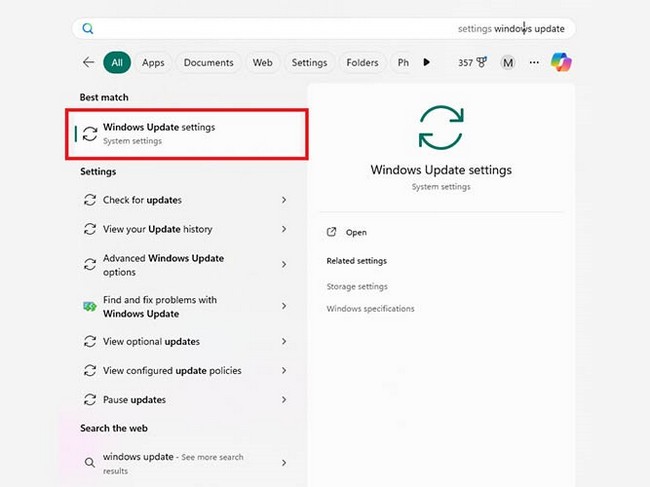Click the View optional updates result text
This screenshot has width=650, height=487.
coord(151,341)
